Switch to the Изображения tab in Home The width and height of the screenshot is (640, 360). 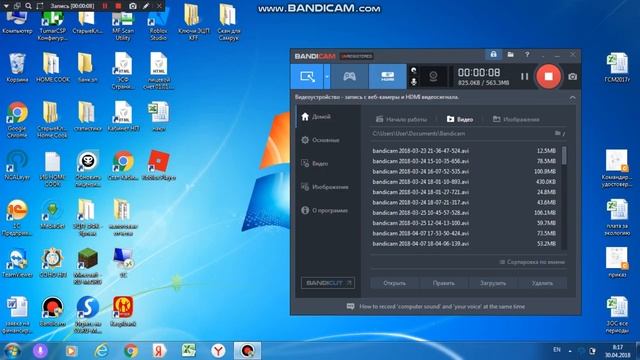516,119
